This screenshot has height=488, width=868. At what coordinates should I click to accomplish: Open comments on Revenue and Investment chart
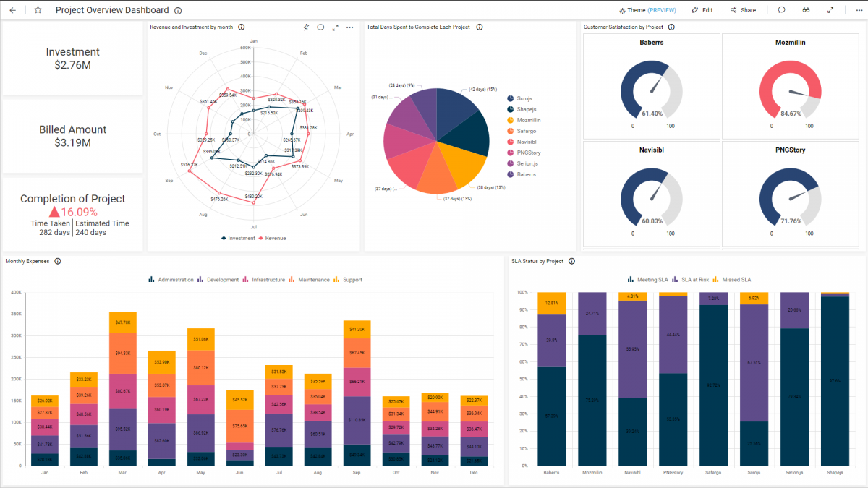click(x=321, y=27)
